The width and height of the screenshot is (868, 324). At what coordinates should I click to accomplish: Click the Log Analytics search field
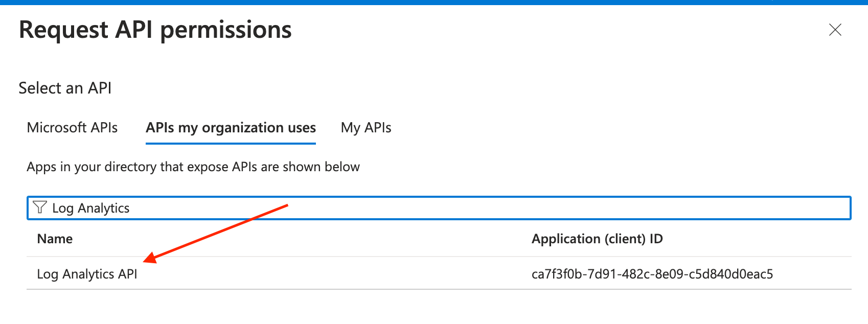coord(439,208)
